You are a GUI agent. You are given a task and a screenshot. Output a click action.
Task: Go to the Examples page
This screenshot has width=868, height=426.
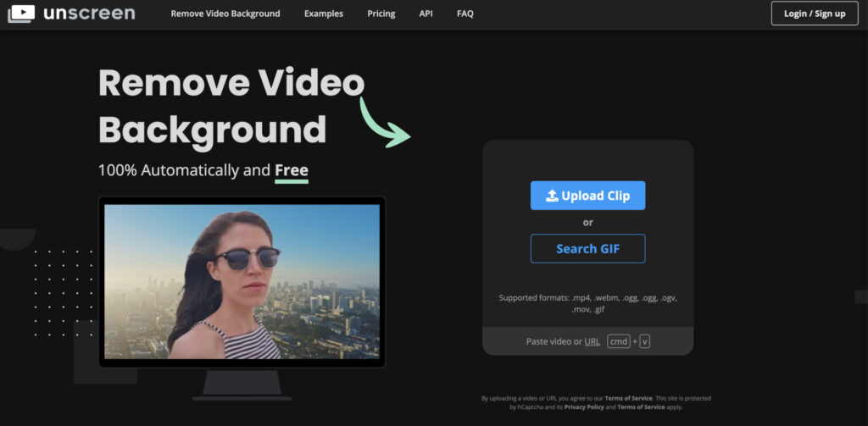(x=324, y=14)
